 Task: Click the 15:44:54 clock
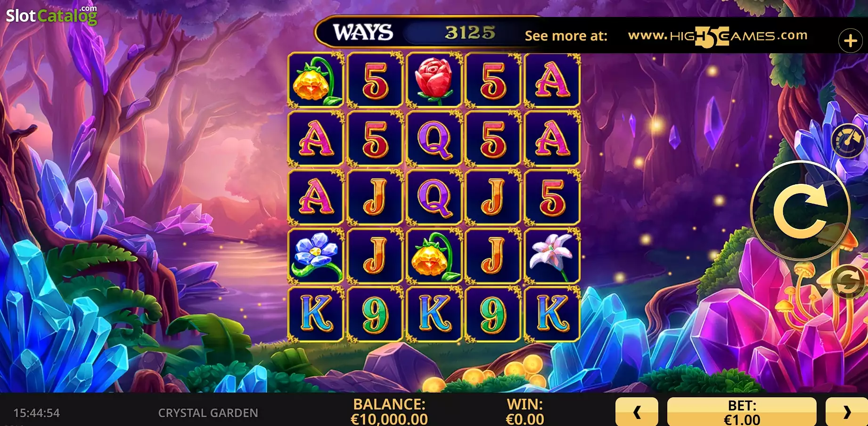coord(37,413)
